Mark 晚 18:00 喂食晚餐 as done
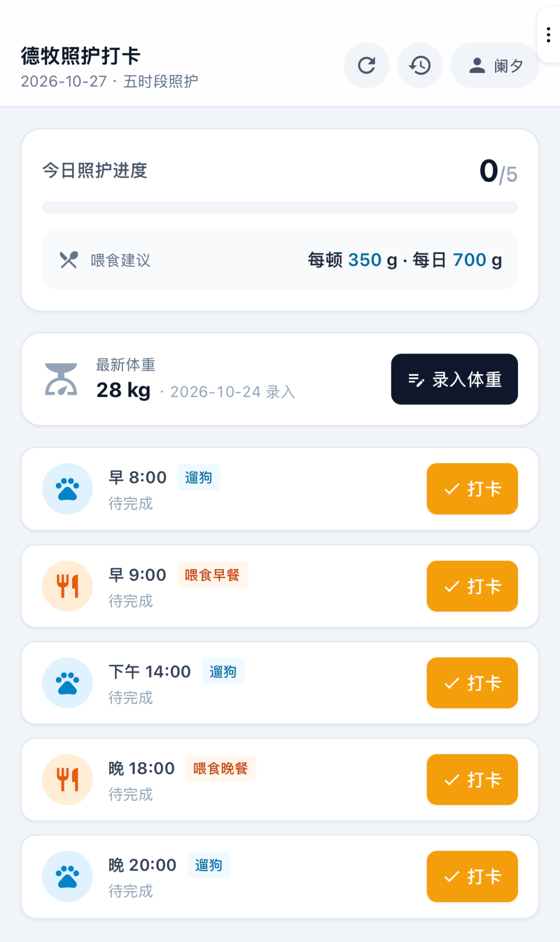The width and height of the screenshot is (560, 942). [472, 780]
